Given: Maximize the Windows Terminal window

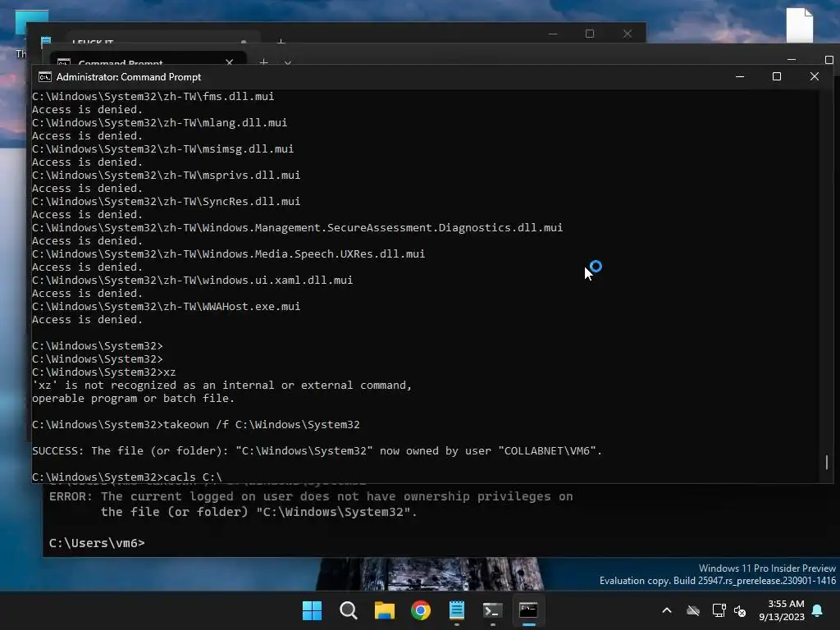Looking at the screenshot, I should 829,59.
